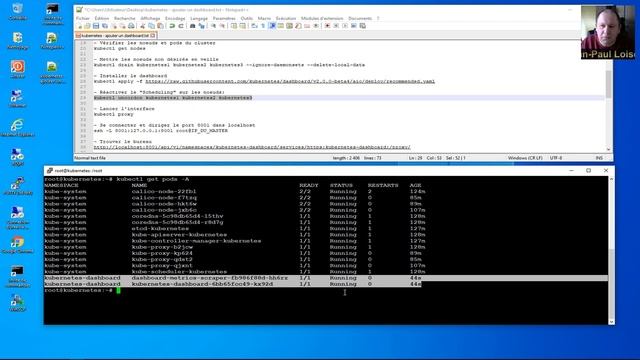
Task: Open the Encodage menu
Action: (x=175, y=18)
